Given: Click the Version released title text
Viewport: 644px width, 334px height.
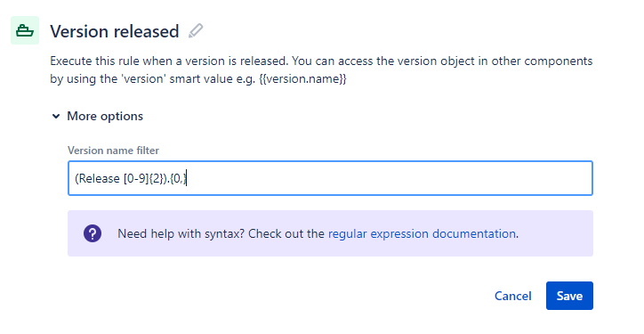Looking at the screenshot, I should click(x=115, y=31).
